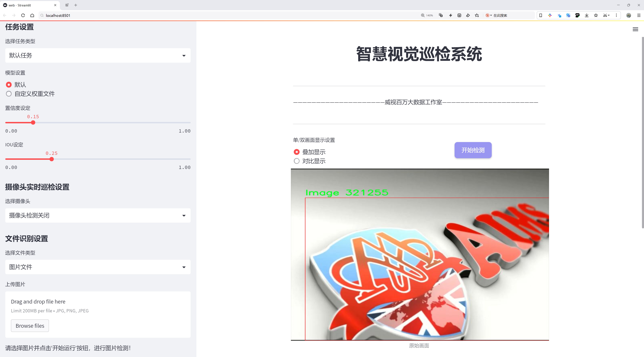Viewport: 644px width, 357px height.
Task: Click the lightning speed mode icon
Action: pos(450,15)
